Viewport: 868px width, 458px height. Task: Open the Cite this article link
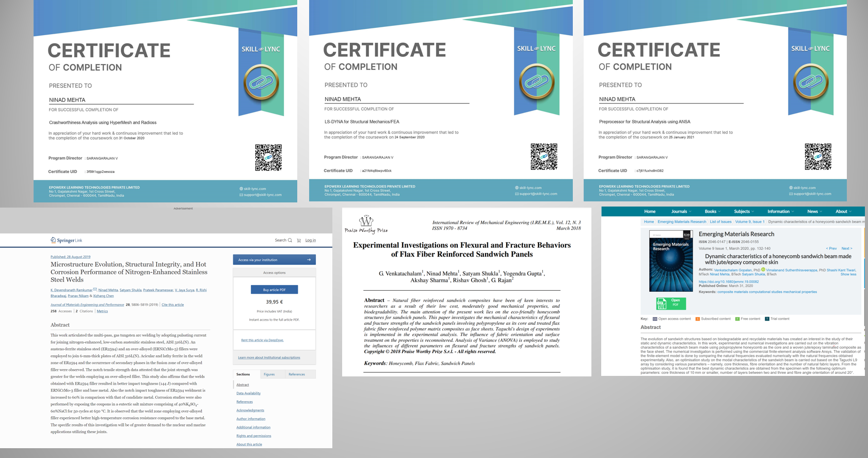(x=172, y=305)
